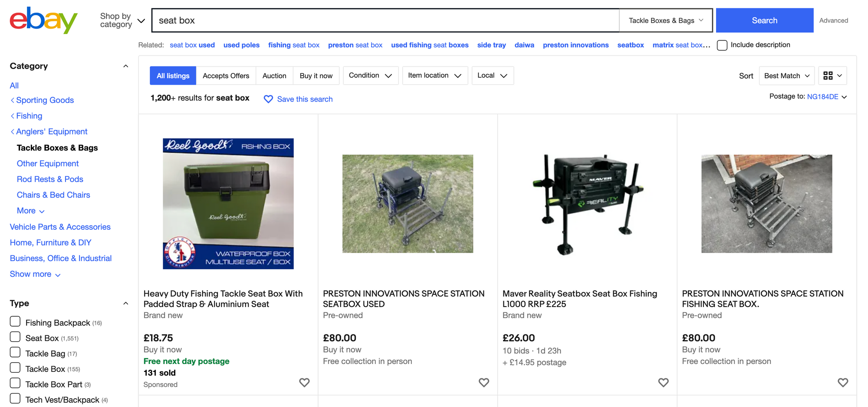The image size is (868, 407).
Task: Add the Maver Reality Seatbox to watchlist
Action: coord(663,383)
